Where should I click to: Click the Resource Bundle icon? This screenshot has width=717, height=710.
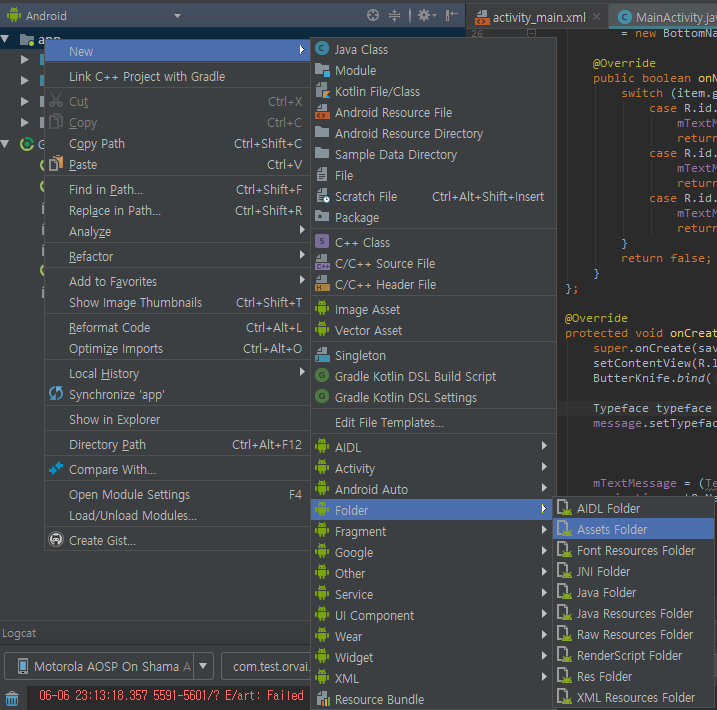323,699
